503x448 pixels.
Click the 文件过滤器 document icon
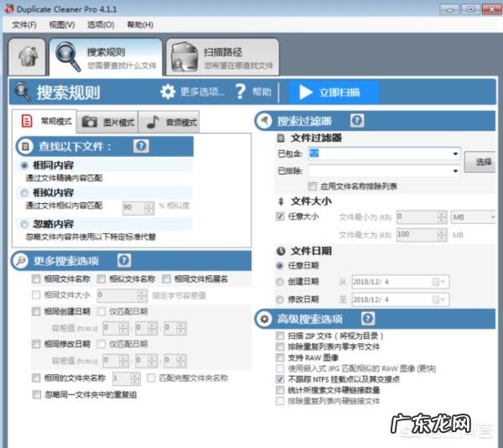281,138
